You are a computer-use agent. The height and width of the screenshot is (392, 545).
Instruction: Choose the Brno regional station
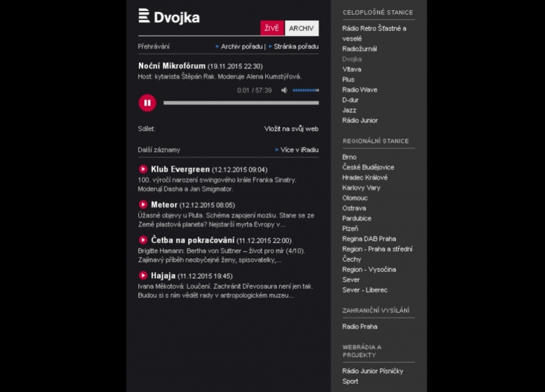[349, 157]
